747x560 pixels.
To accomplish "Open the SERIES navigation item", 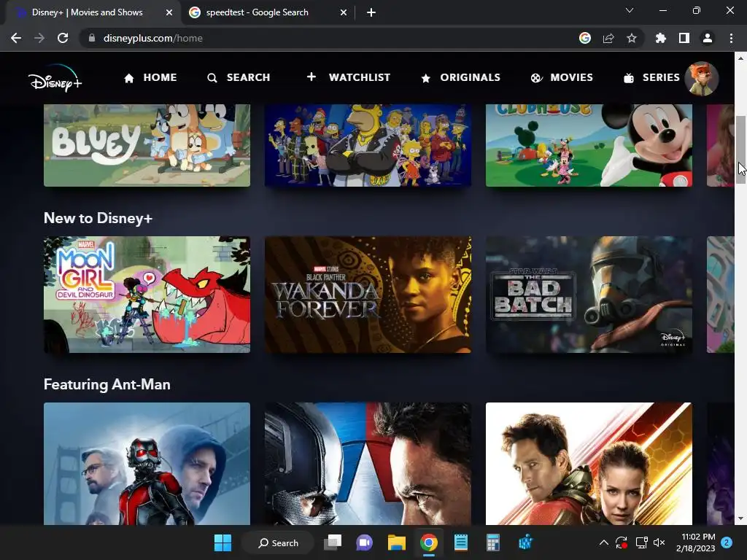I will [x=651, y=77].
